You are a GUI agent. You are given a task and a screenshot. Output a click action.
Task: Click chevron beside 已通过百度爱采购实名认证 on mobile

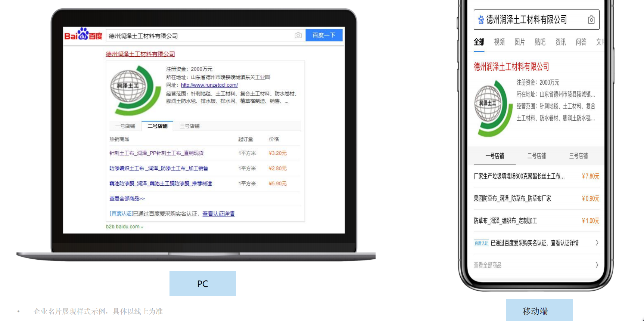[x=597, y=243]
